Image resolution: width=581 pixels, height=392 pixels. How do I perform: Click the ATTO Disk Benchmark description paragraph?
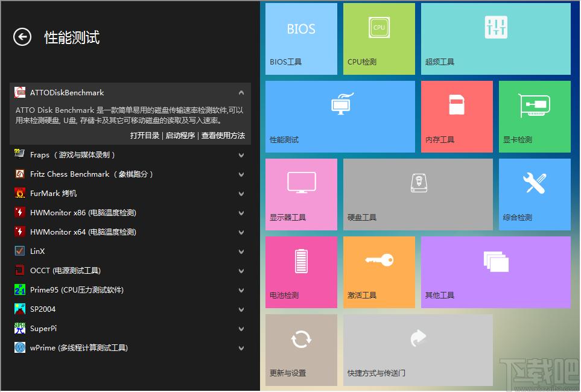129,115
